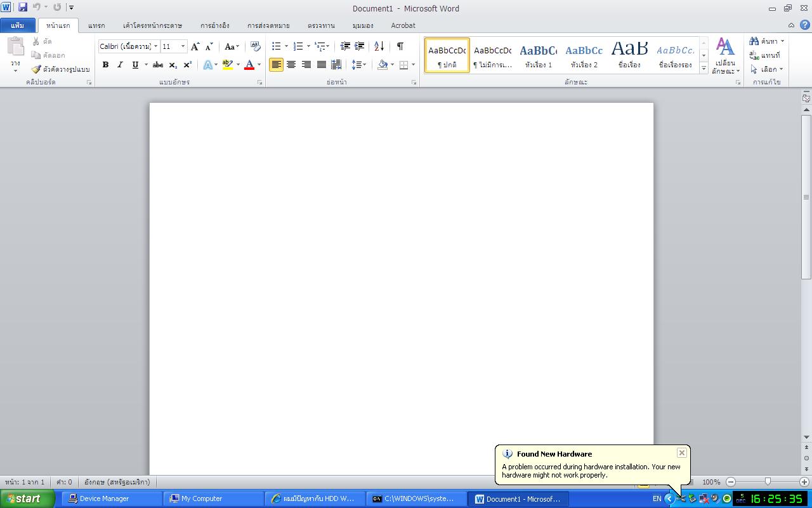812x508 pixels.
Task: Click the Sort A-Z icon
Action: (x=379, y=46)
